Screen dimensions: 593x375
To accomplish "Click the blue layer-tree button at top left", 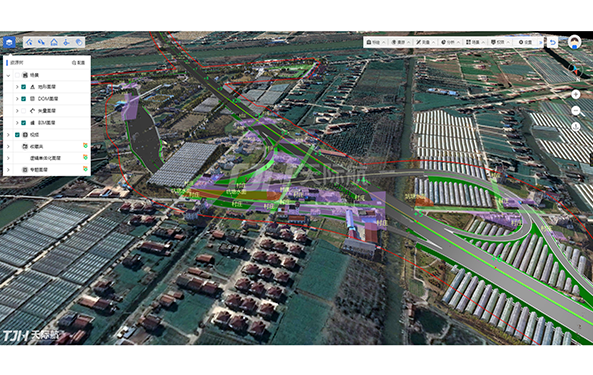I will 9,42.
